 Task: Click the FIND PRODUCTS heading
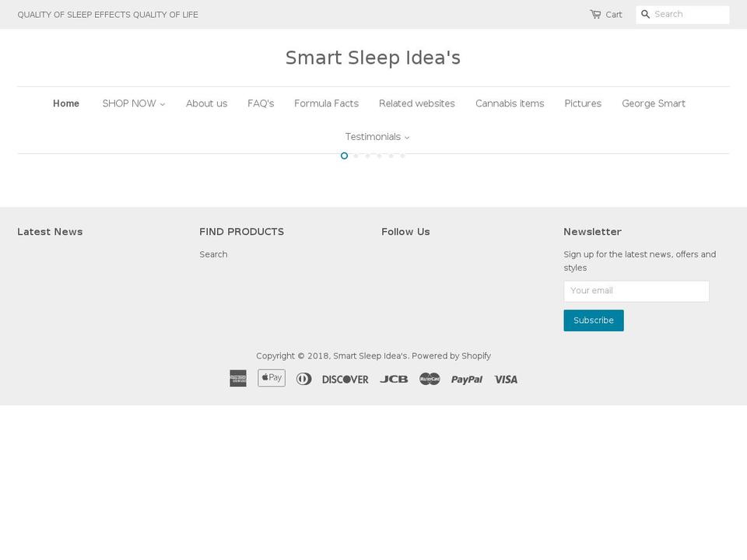click(x=241, y=232)
